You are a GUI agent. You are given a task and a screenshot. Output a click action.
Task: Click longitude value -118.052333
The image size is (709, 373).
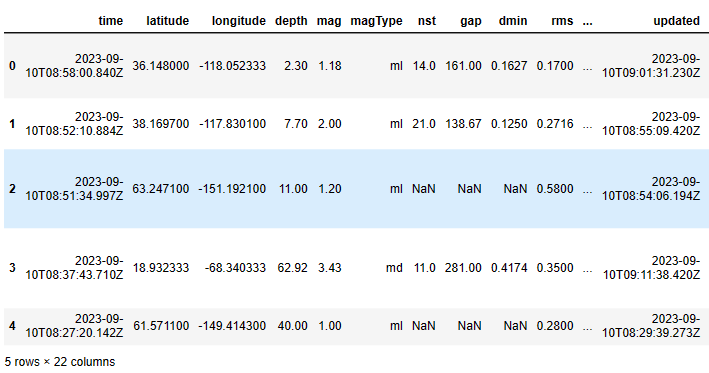tap(232, 66)
